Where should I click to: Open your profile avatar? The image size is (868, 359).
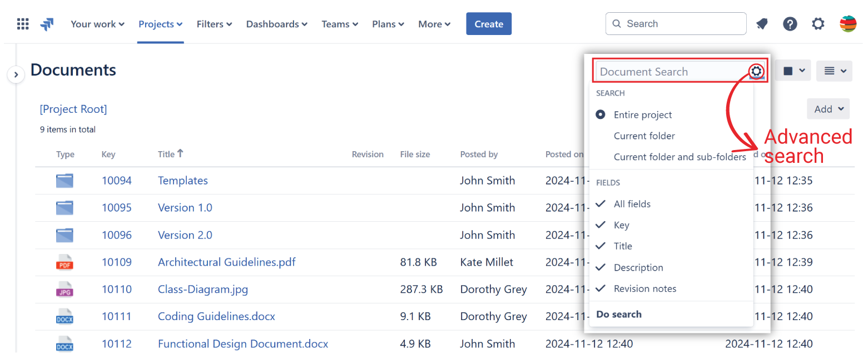coord(847,23)
